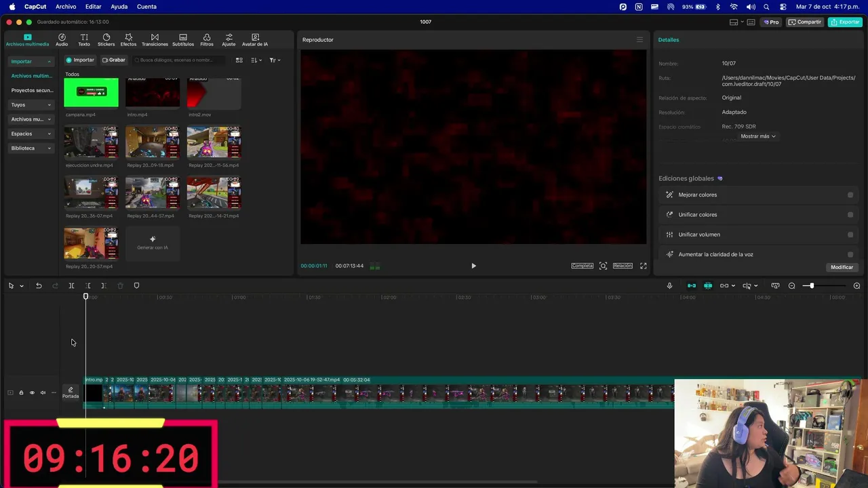Open the media filter dropdown
The image size is (868, 488).
click(x=274, y=60)
